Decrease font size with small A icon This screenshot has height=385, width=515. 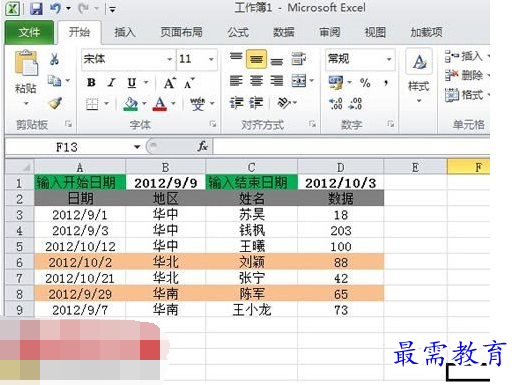(x=189, y=83)
